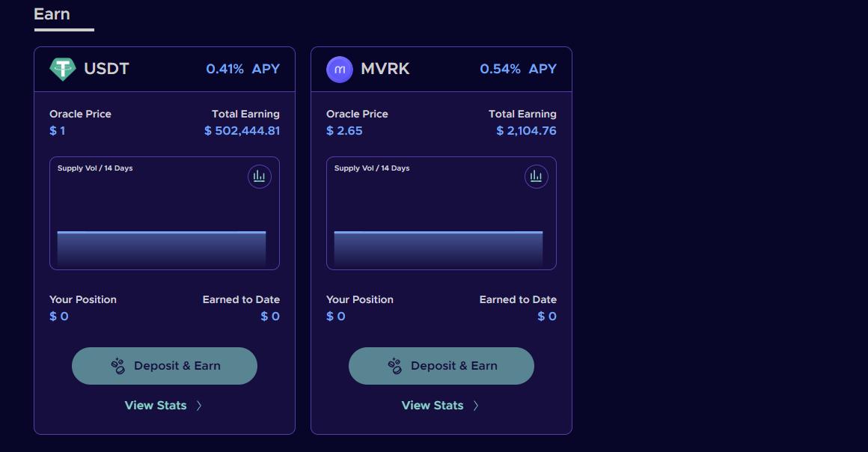Select the Earn tab
Viewport: 868px width, 452px height.
tap(52, 13)
